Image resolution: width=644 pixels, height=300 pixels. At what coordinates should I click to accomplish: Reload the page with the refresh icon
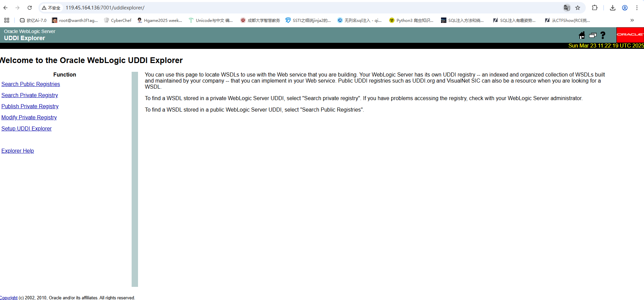tap(30, 8)
